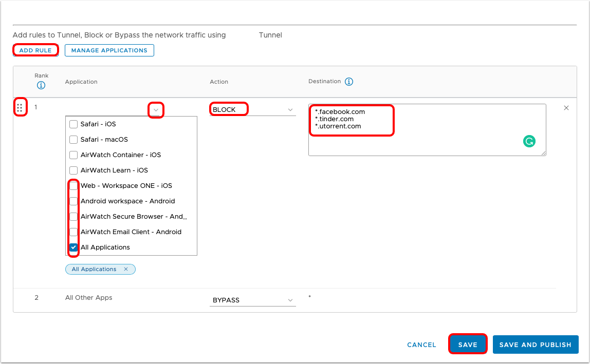This screenshot has height=364, width=590.
Task: Click the Rank info icon
Action: pyautogui.click(x=42, y=85)
